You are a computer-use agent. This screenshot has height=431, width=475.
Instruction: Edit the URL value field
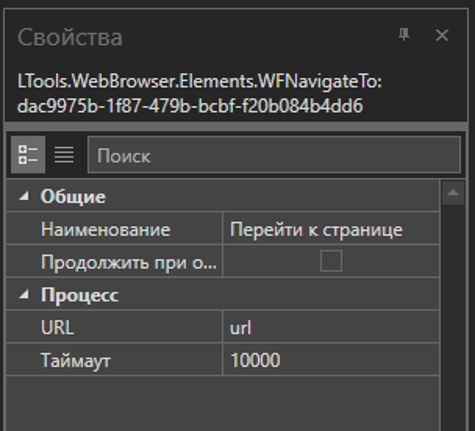(x=331, y=327)
